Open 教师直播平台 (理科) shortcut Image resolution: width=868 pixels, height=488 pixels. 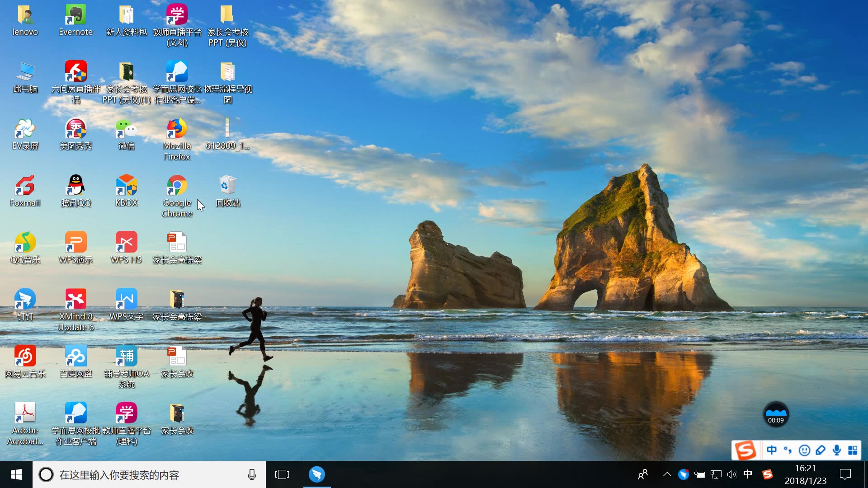[x=127, y=424]
